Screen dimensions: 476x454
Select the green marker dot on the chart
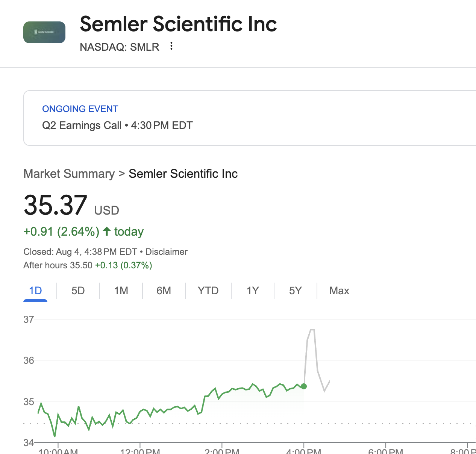click(303, 386)
